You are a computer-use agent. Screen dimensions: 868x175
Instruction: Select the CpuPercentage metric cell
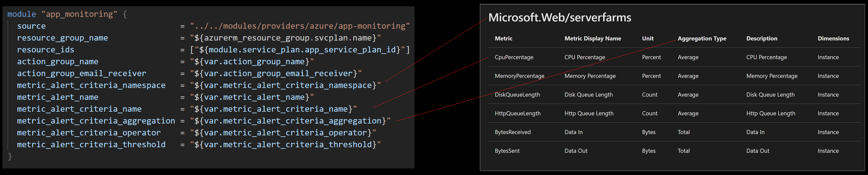tap(514, 57)
